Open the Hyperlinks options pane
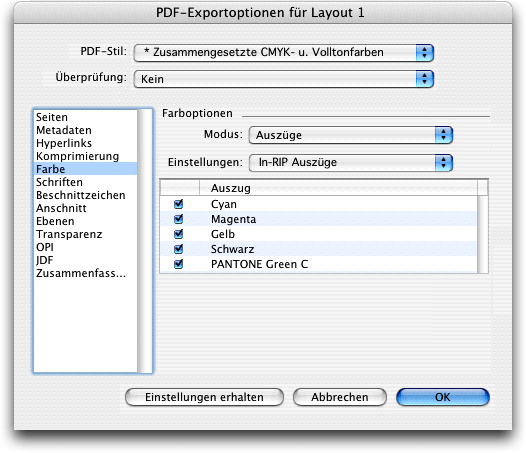 click(x=86, y=143)
